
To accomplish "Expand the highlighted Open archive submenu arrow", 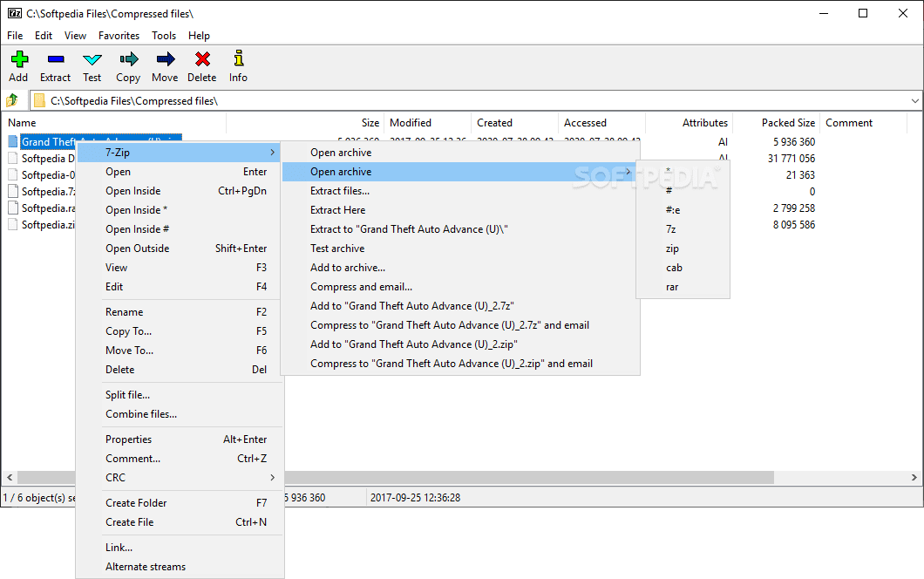I will tap(628, 172).
